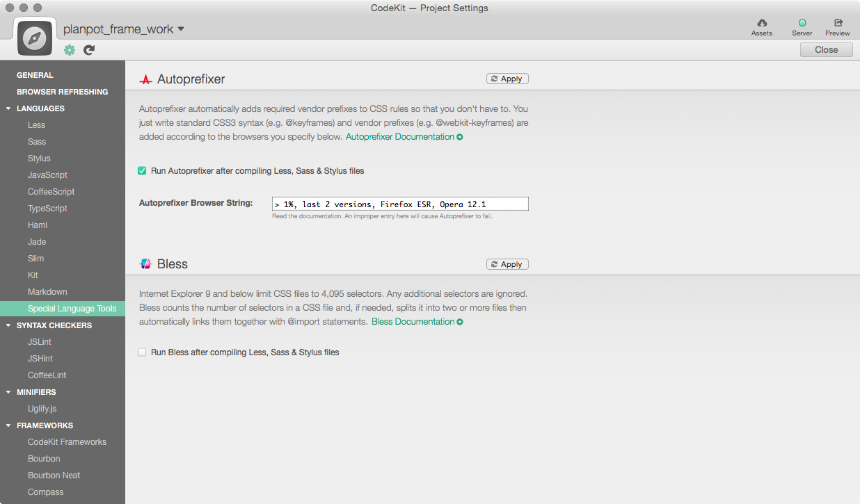Open the Assets toolbar item
This screenshot has width=860, height=504.
(x=762, y=28)
